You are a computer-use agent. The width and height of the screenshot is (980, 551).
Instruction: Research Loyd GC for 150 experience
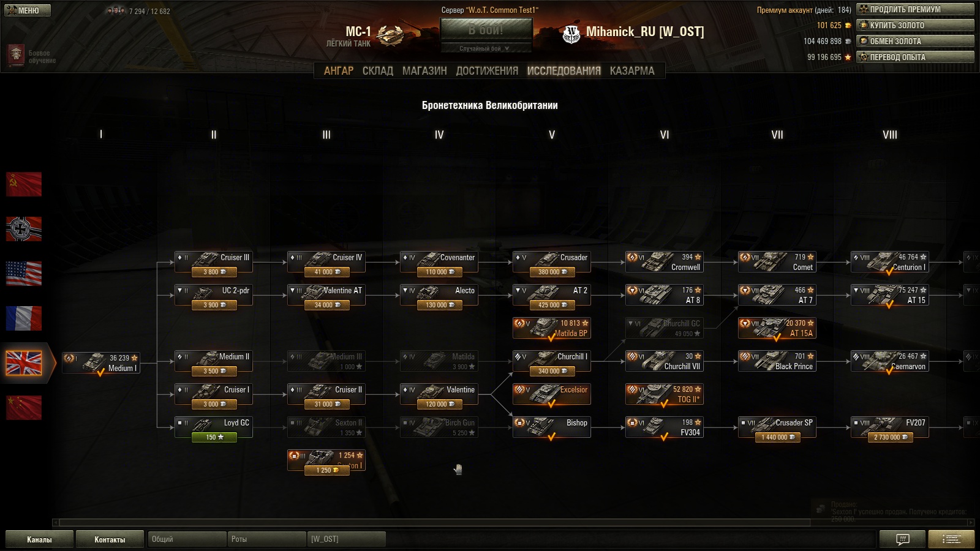point(214,437)
